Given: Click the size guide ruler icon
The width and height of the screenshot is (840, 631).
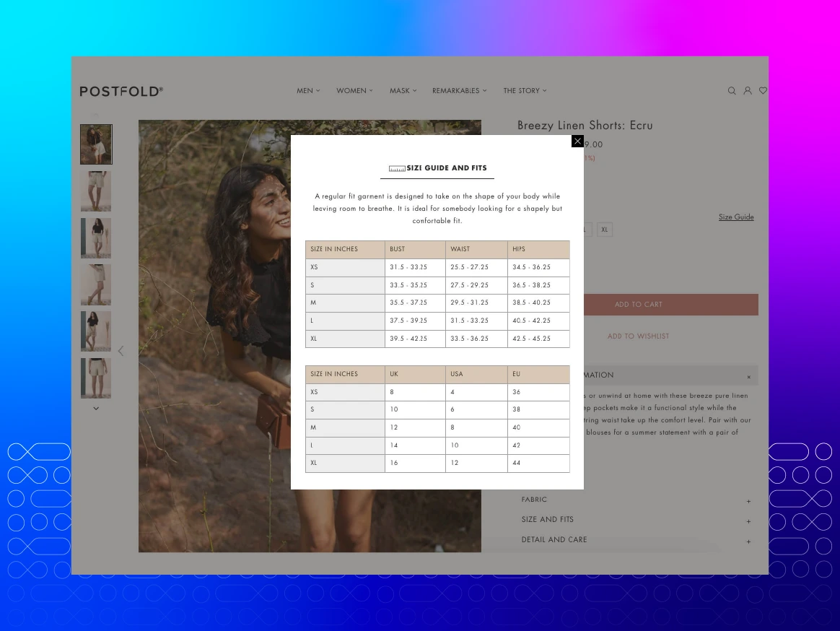Looking at the screenshot, I should point(398,167).
